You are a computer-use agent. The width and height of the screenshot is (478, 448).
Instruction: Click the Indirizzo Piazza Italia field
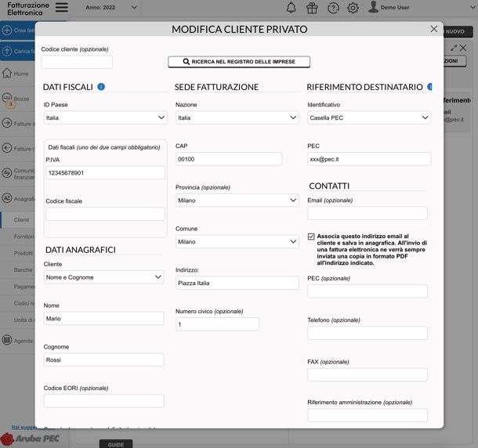(x=237, y=283)
